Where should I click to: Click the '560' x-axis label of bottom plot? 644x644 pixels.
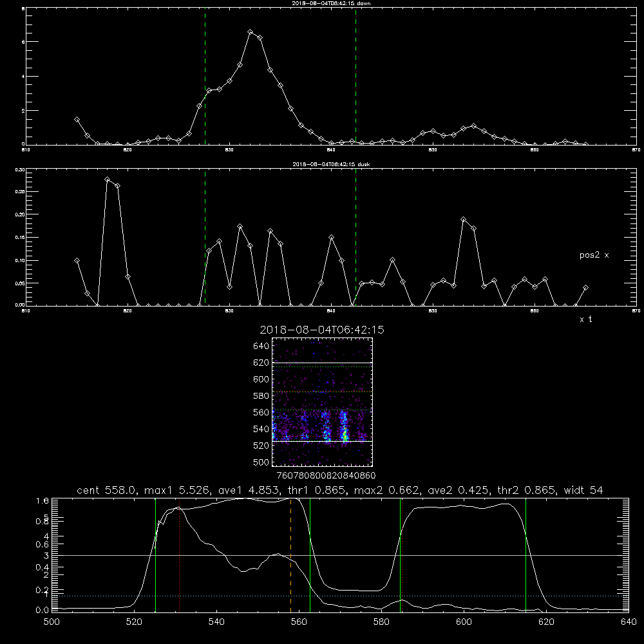(x=299, y=622)
